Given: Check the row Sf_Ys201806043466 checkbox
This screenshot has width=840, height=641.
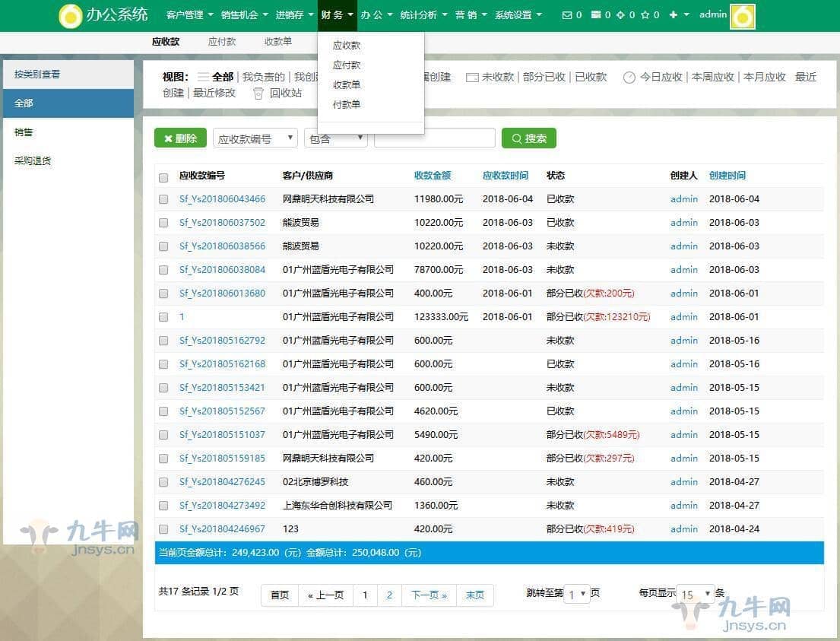Looking at the screenshot, I should [163, 199].
